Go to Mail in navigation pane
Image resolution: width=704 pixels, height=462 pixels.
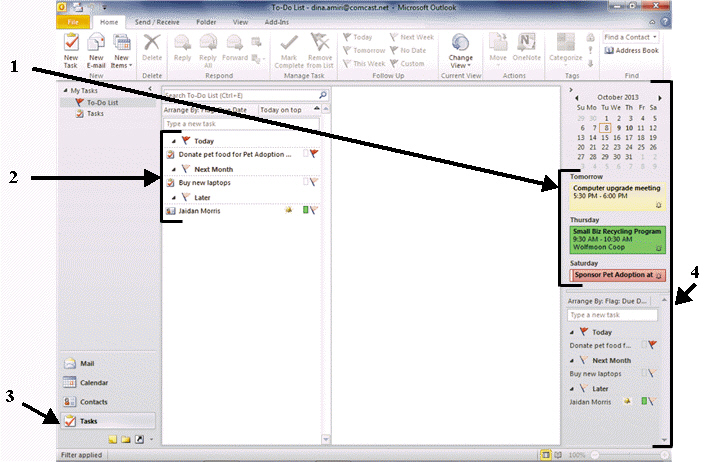pos(108,363)
